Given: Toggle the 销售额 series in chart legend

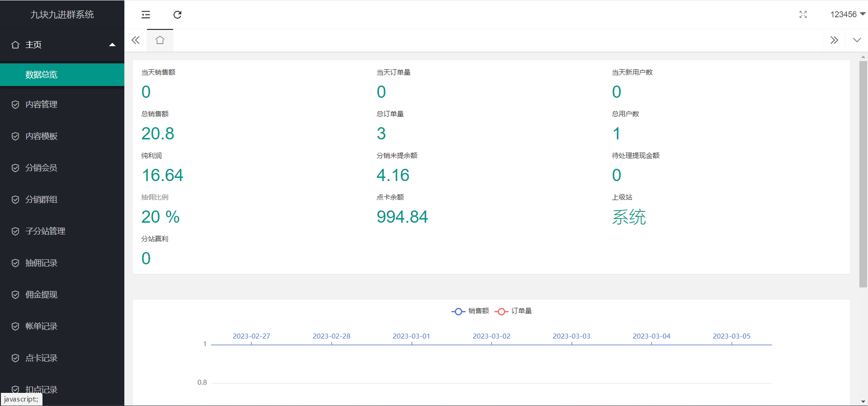Looking at the screenshot, I should 470,311.
